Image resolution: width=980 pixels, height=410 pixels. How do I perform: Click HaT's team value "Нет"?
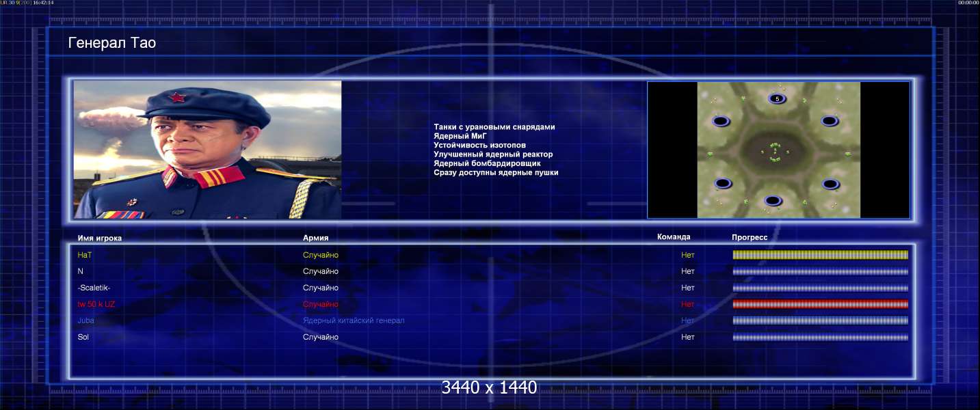tap(688, 255)
